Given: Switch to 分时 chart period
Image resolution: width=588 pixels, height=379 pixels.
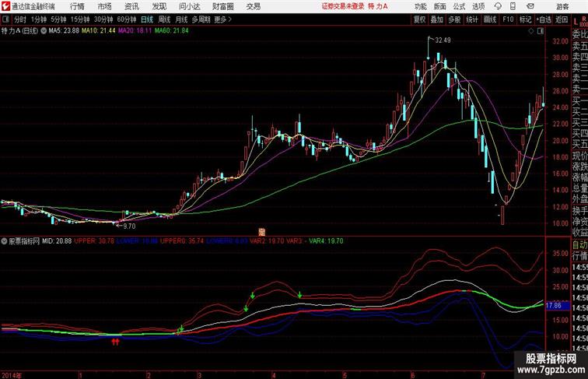Looking at the screenshot, I should pos(20,19).
